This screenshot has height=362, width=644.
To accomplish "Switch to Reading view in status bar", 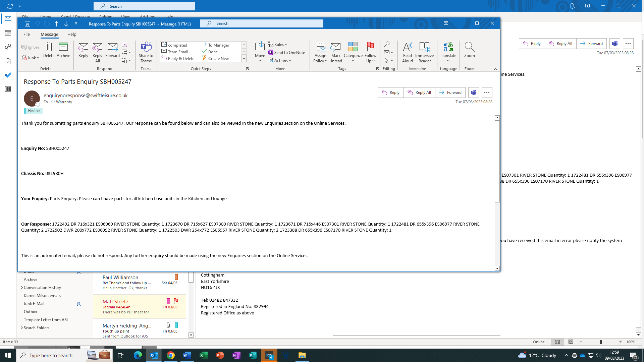I will coord(571,342).
